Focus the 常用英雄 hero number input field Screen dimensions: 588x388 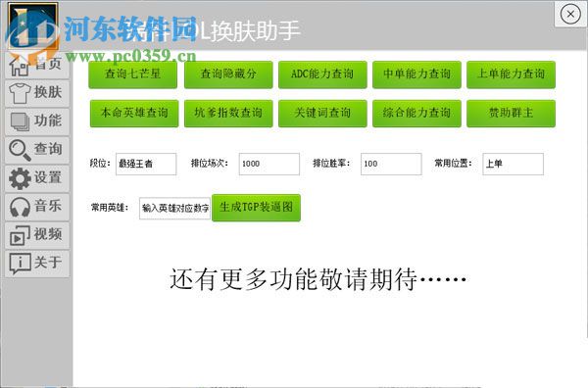tap(174, 208)
